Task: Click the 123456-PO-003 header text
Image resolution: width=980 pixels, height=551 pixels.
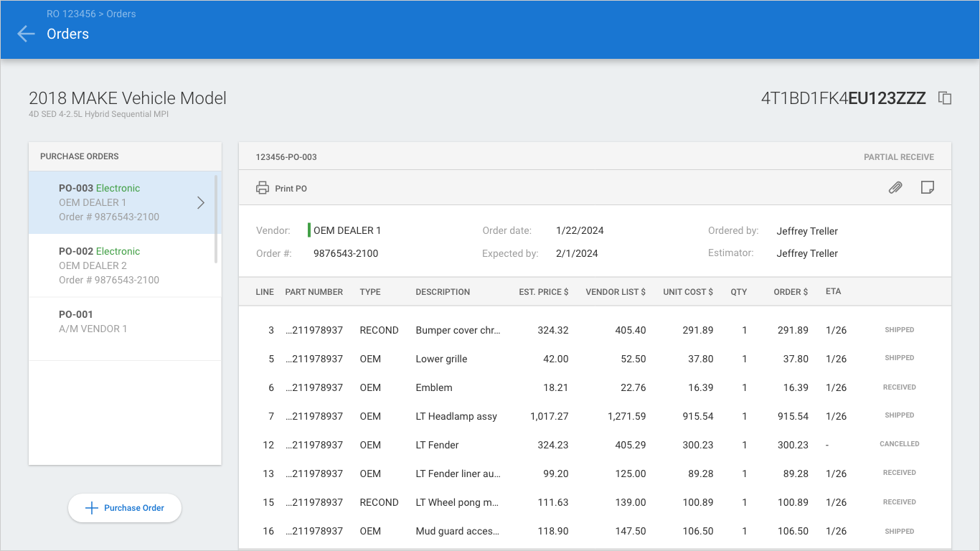Action: click(286, 157)
